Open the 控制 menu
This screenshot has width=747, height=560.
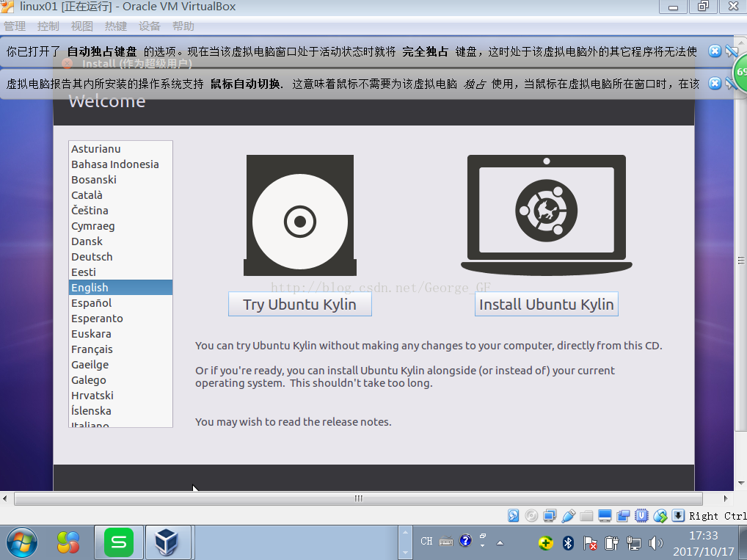coord(48,26)
